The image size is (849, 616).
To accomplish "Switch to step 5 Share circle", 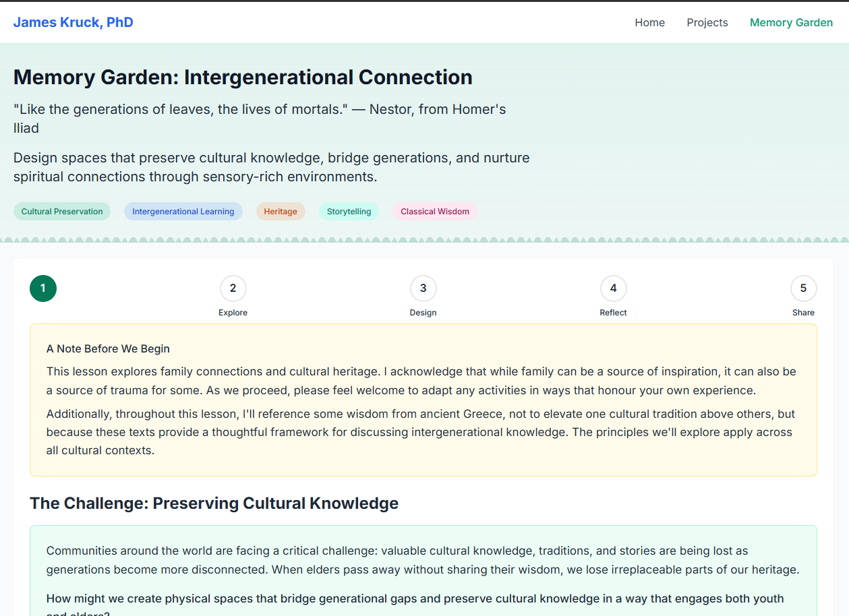I will 803,288.
